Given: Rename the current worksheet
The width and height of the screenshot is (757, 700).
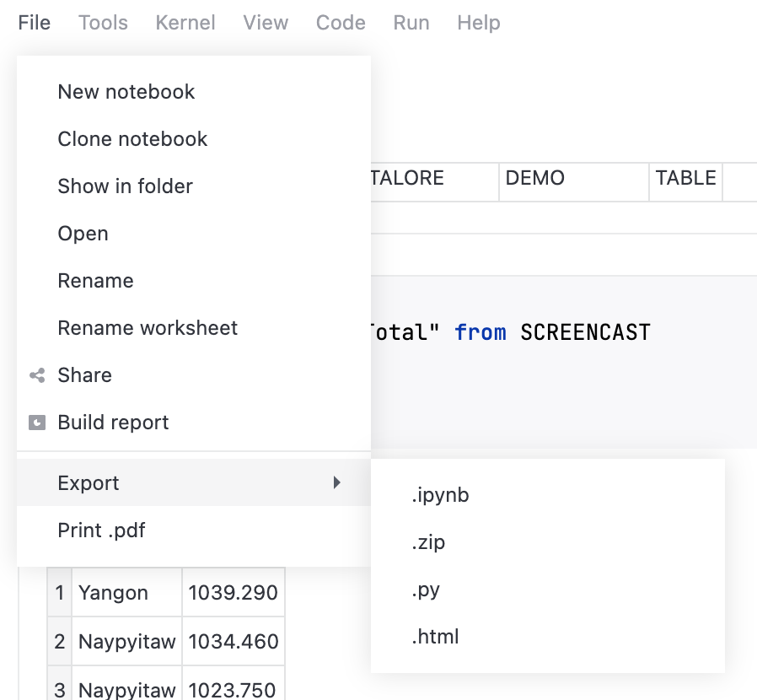Looking at the screenshot, I should [x=148, y=328].
